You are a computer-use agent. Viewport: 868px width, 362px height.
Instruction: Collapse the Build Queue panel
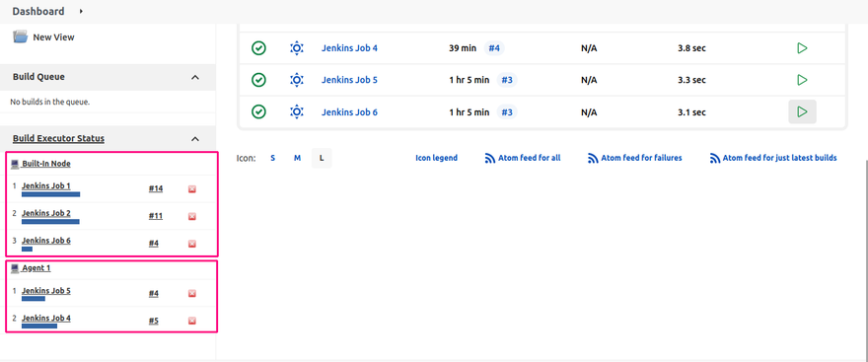(195, 78)
